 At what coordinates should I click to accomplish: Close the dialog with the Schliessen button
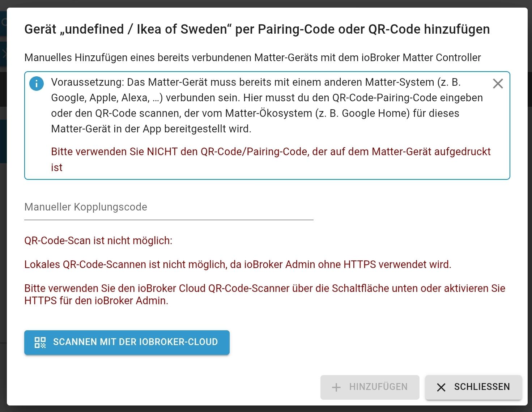coord(473,387)
